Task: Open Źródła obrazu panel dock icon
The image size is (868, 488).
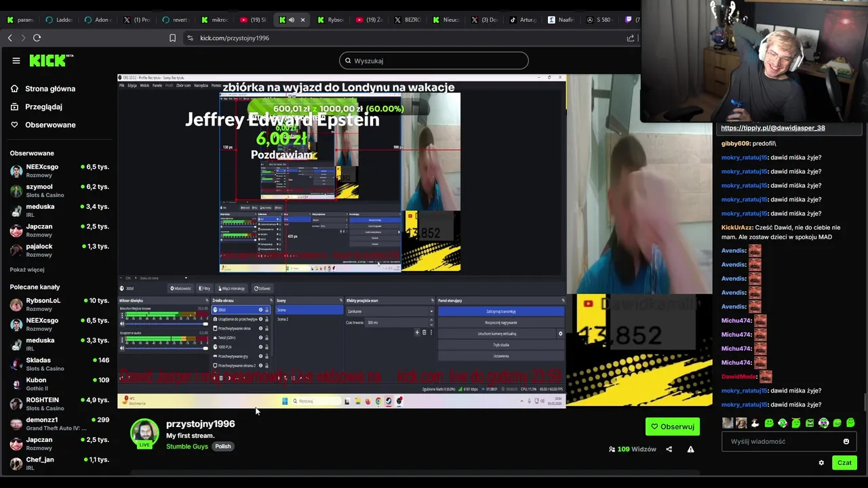Action: click(x=271, y=300)
